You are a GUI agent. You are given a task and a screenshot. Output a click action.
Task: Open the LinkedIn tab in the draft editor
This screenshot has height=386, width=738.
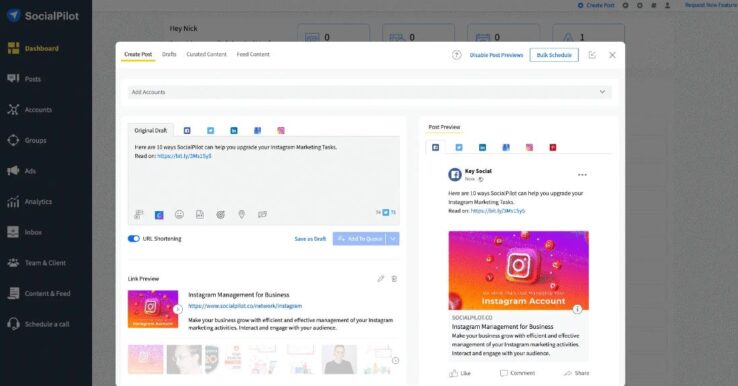pos(234,130)
